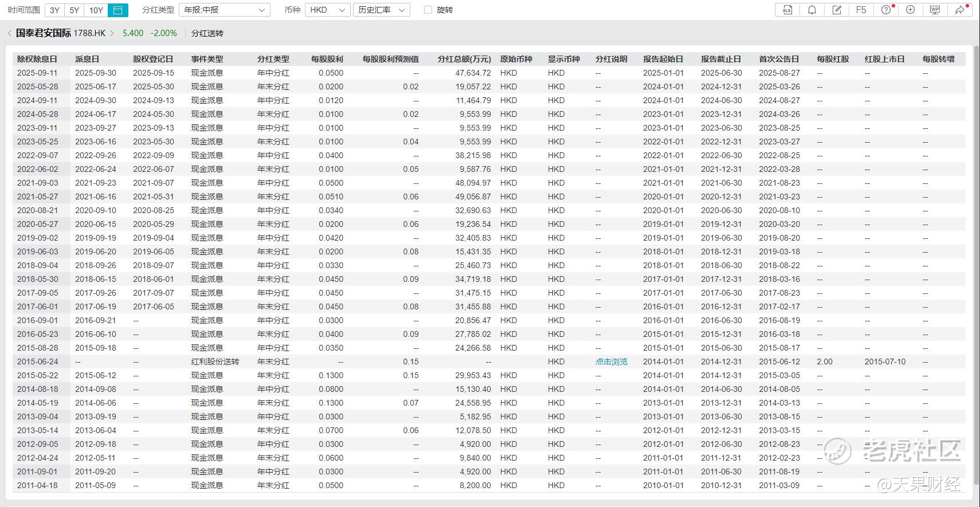Select report start date 2018-01-01 in 2018-09-04 row
The image size is (980, 507).
tap(664, 265)
